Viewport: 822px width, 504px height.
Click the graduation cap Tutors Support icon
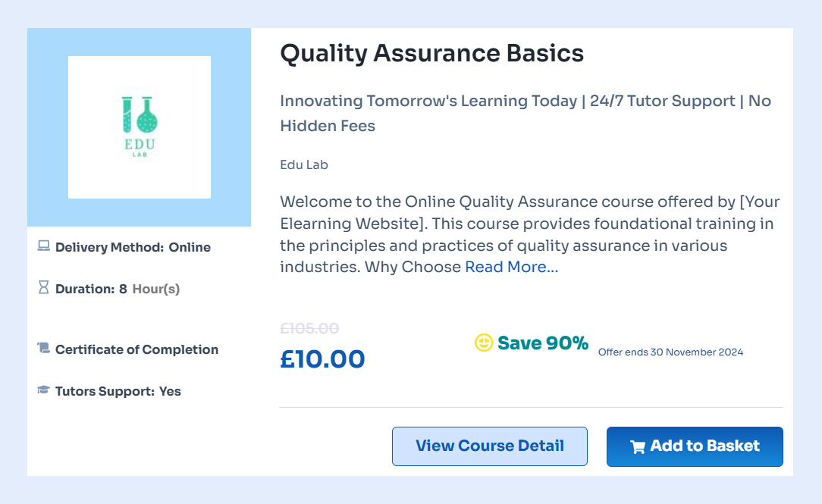(44, 390)
